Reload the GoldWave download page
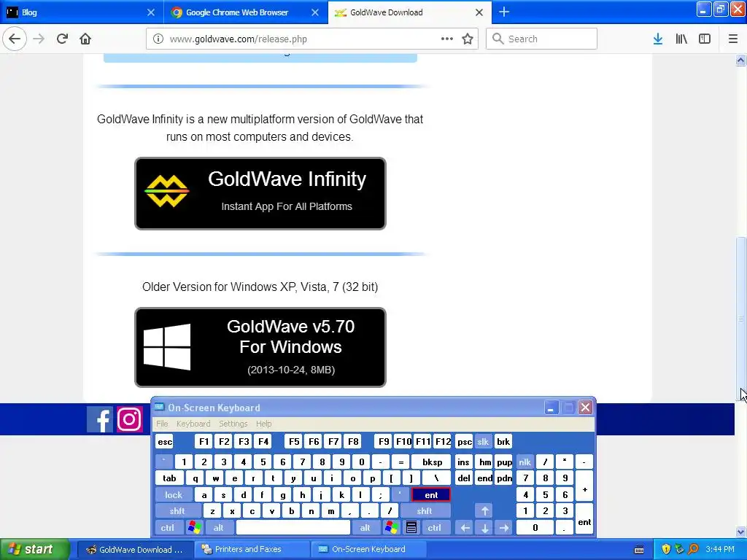 tap(62, 39)
